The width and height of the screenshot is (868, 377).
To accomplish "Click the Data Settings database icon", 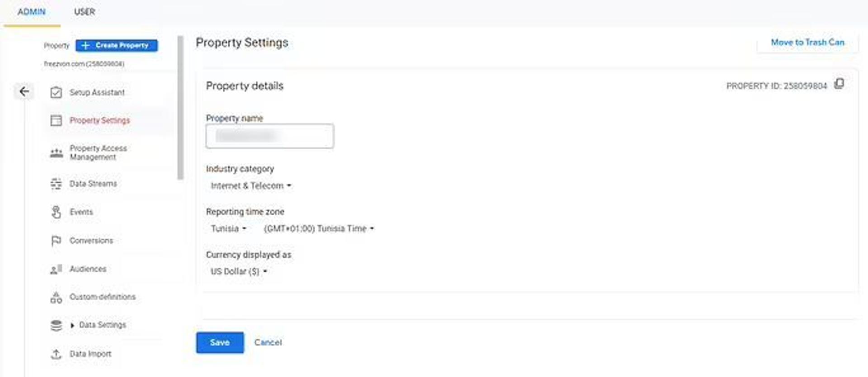I will 56,325.
